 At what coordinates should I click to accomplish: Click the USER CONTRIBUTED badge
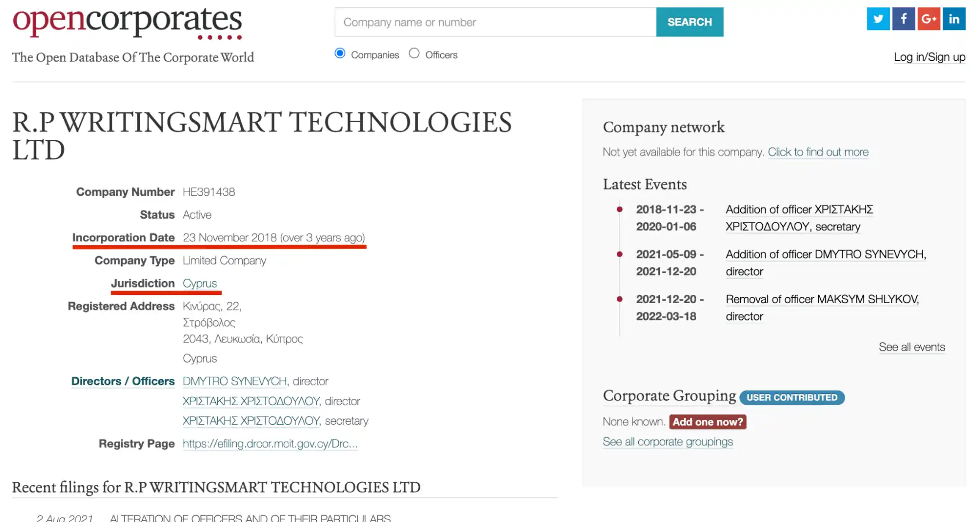[792, 397]
